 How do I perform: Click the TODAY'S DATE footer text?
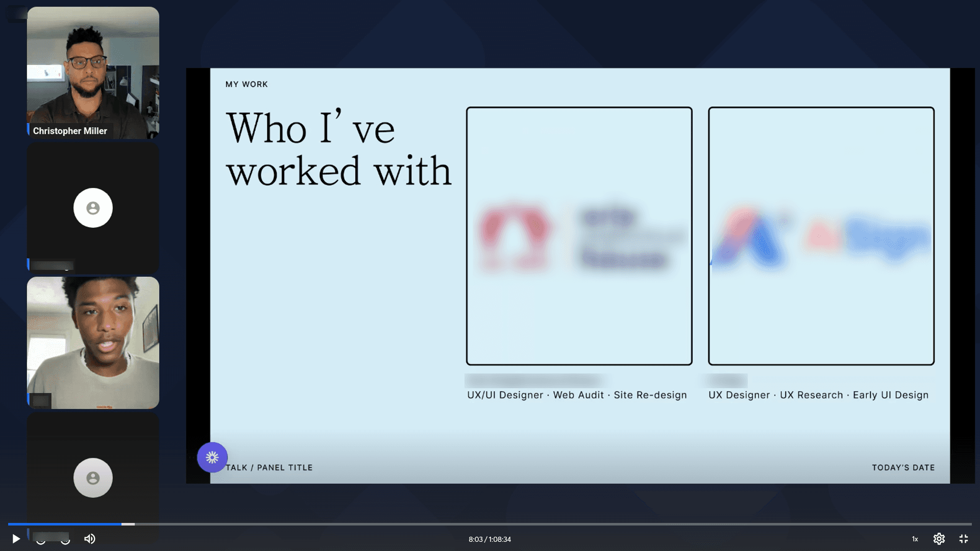point(903,467)
